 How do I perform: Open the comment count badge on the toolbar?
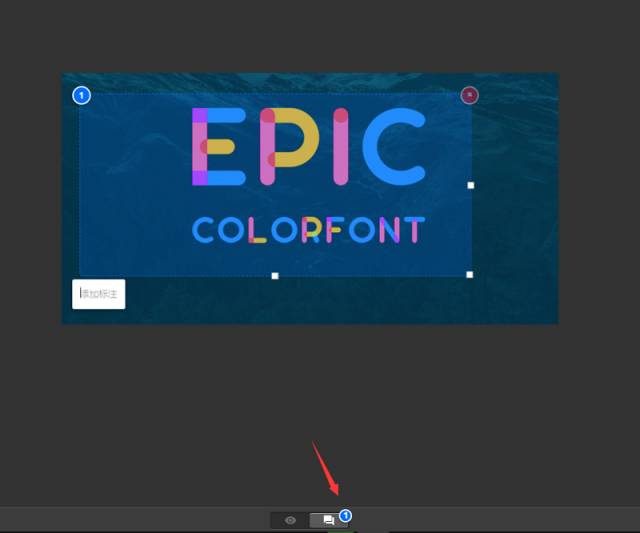345,516
